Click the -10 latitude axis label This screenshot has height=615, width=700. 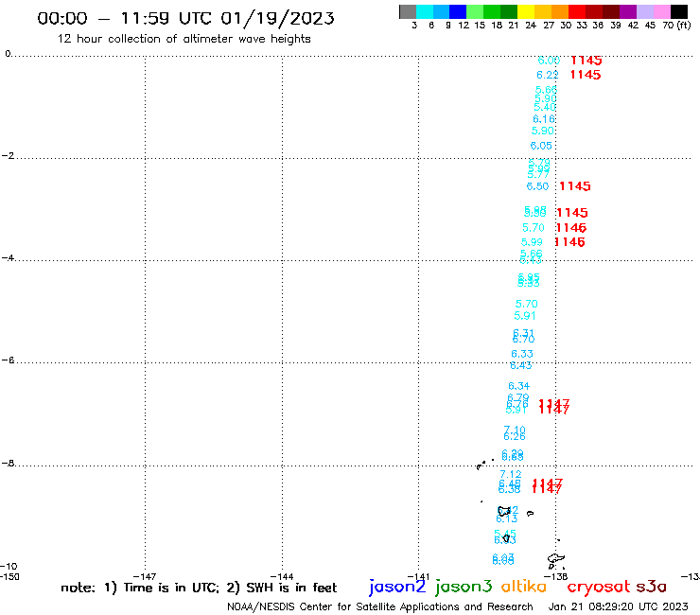point(9,567)
